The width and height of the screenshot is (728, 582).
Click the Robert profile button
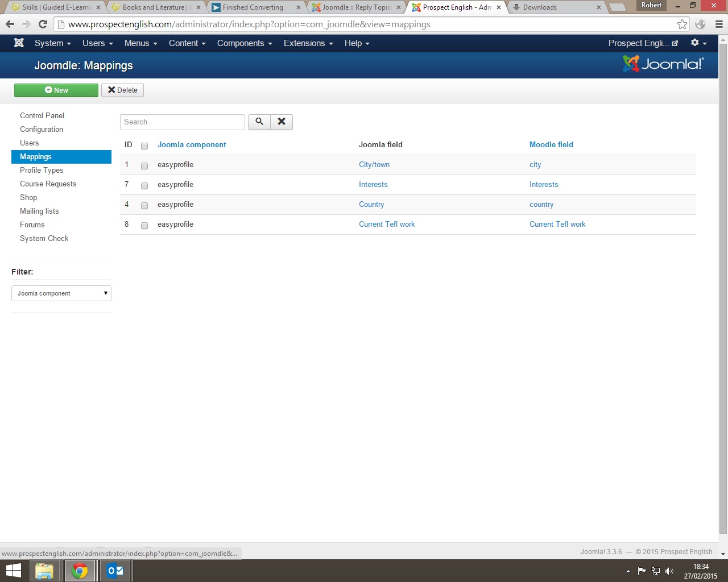(651, 5)
